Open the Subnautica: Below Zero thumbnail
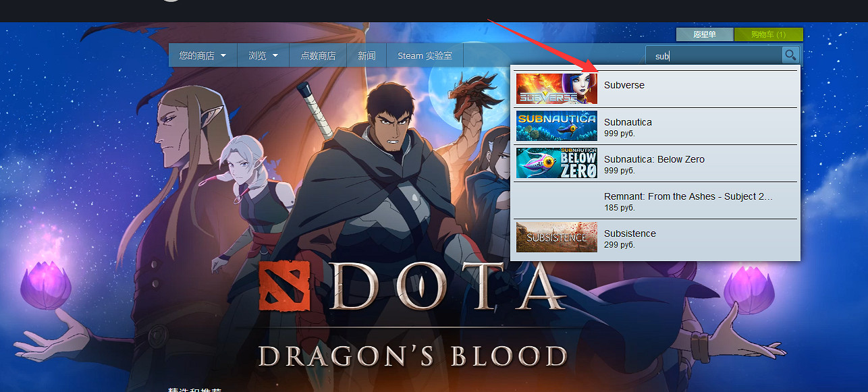 tap(557, 163)
